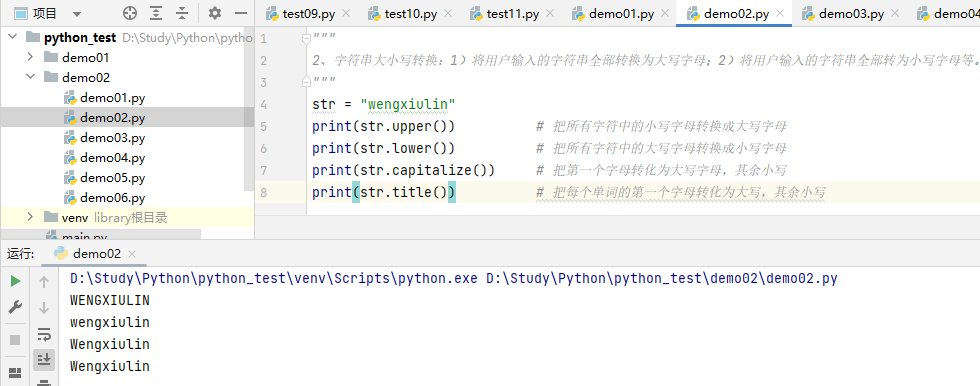Collapse the python_test project root
980x386 pixels.
click(12, 37)
